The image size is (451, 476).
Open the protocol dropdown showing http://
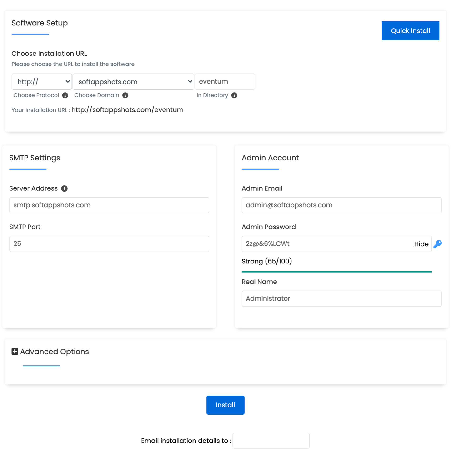pyautogui.click(x=42, y=81)
